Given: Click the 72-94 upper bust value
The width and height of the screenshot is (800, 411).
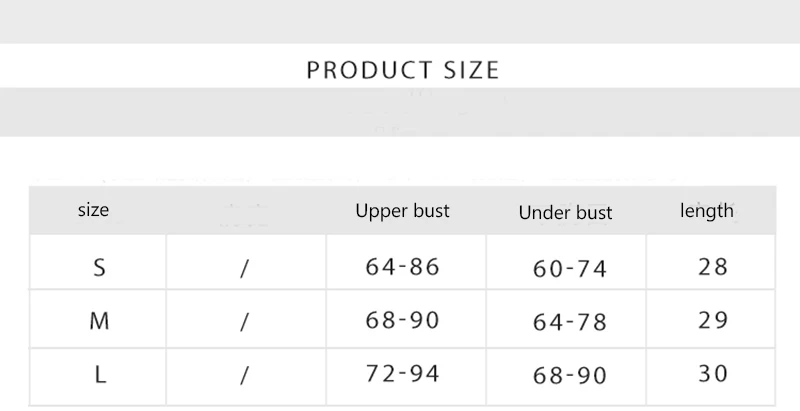Looking at the screenshot, I should 404,375.
